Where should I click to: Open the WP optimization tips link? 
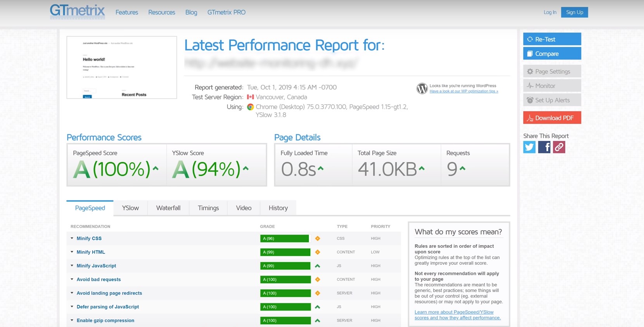(x=464, y=91)
